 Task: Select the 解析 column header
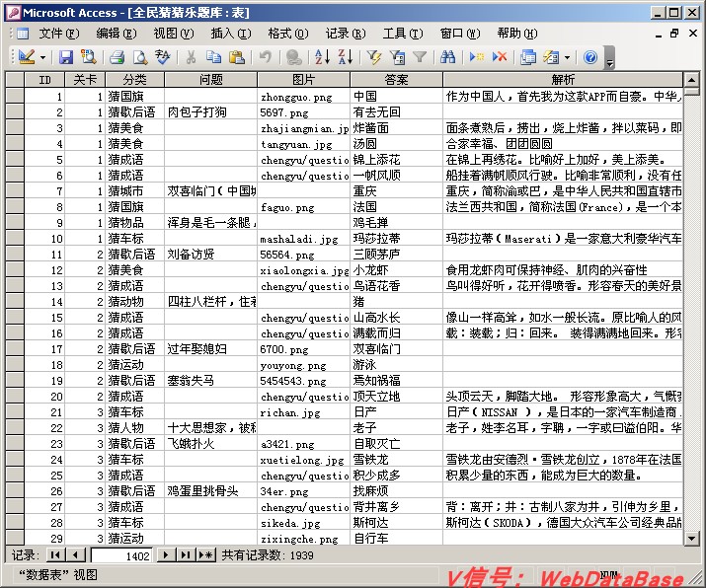[x=563, y=80]
